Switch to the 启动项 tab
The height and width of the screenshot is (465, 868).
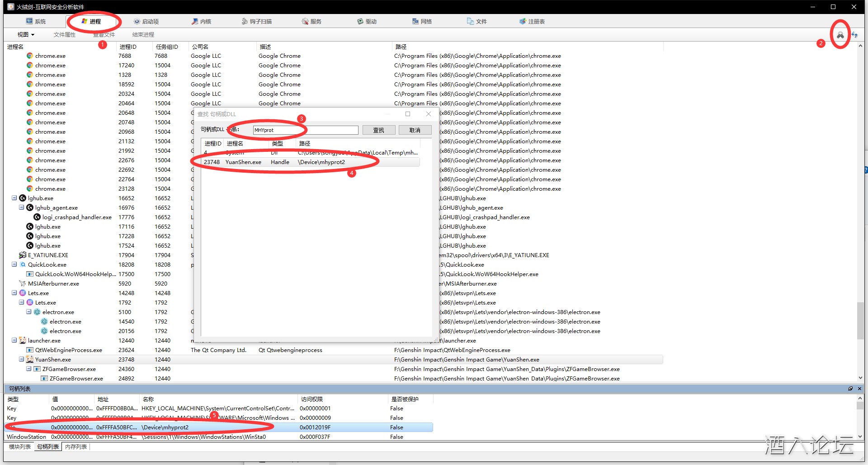146,21
